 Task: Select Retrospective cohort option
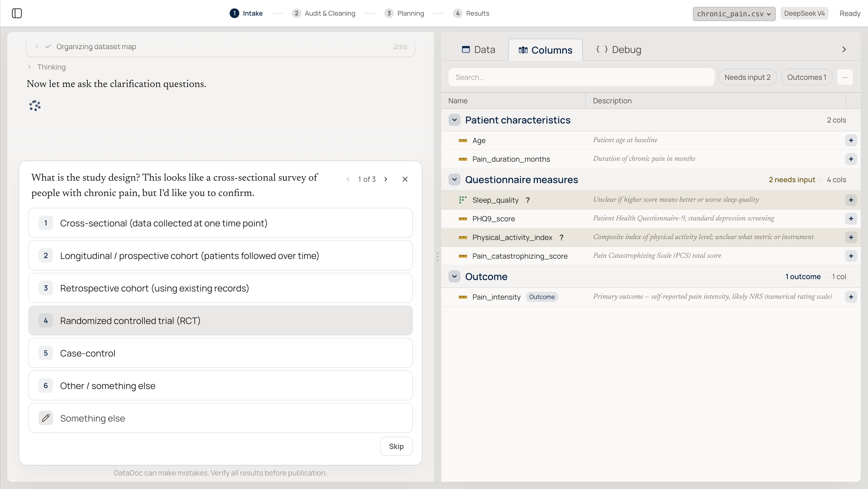tap(221, 288)
